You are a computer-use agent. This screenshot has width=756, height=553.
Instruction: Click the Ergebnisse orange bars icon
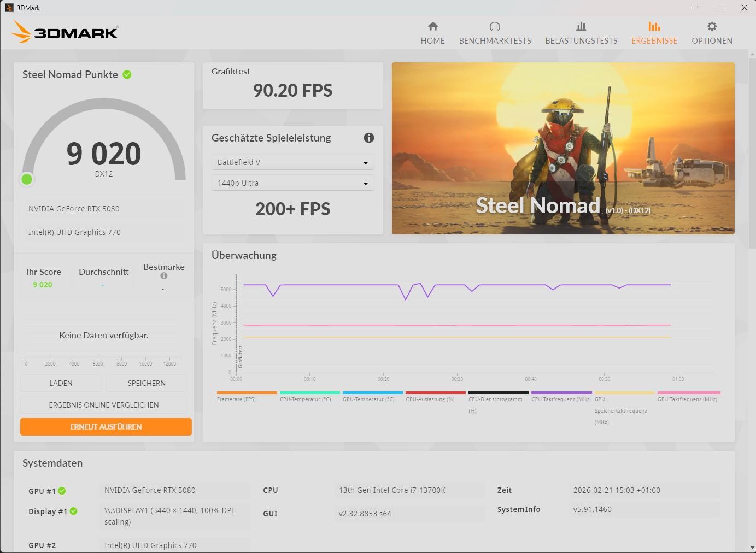[x=654, y=26]
